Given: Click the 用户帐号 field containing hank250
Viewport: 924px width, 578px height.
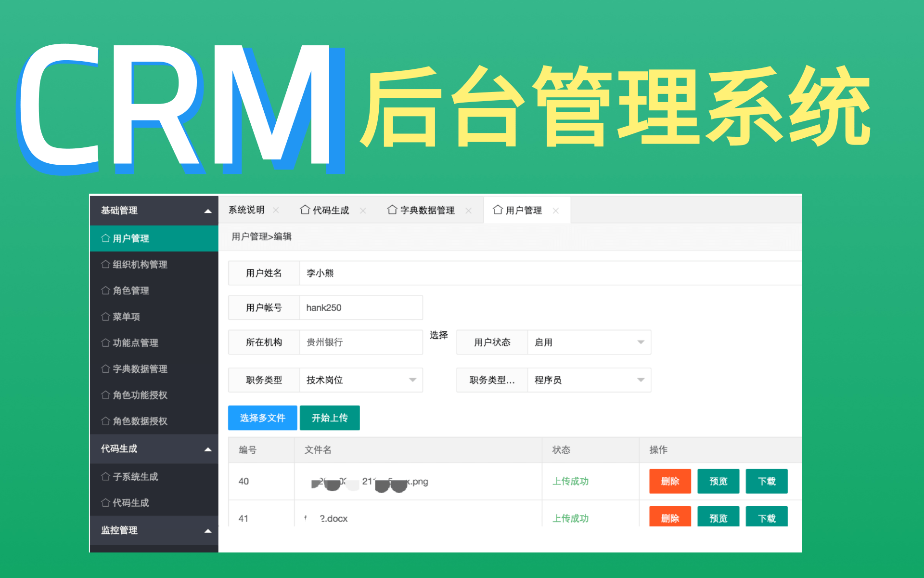Looking at the screenshot, I should tap(361, 307).
